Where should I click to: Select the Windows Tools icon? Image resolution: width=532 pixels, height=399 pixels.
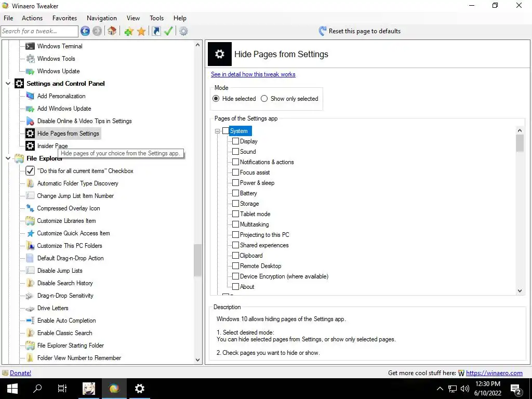point(30,59)
